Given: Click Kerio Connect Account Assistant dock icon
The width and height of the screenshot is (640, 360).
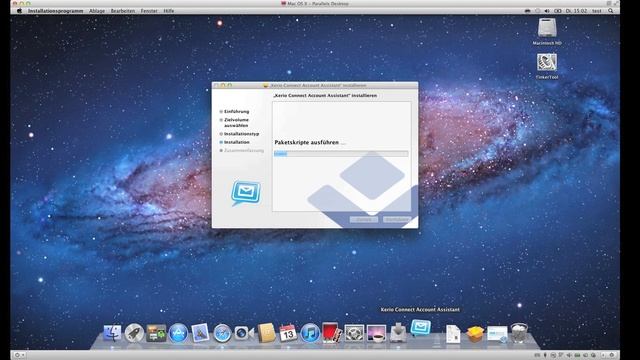Looking at the screenshot, I should [420, 328].
